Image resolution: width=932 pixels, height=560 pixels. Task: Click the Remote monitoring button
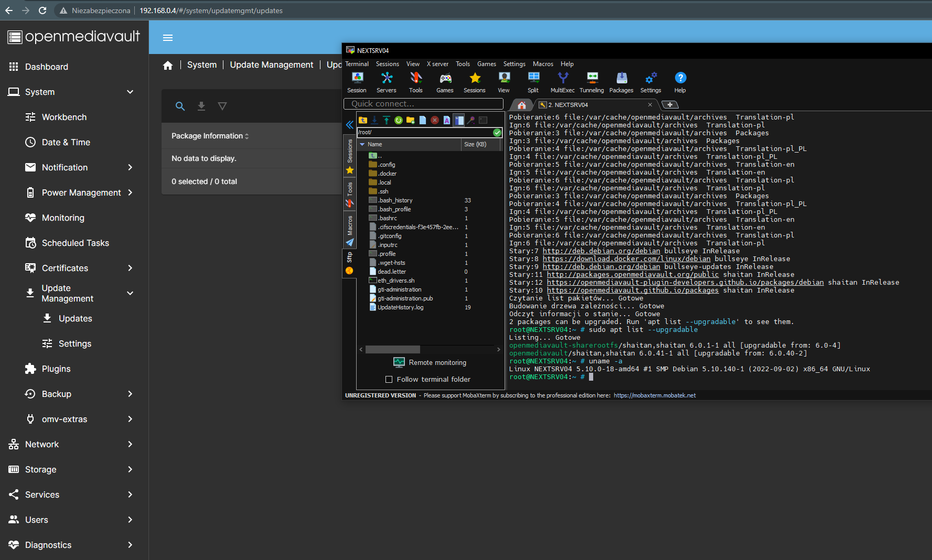[430, 362]
